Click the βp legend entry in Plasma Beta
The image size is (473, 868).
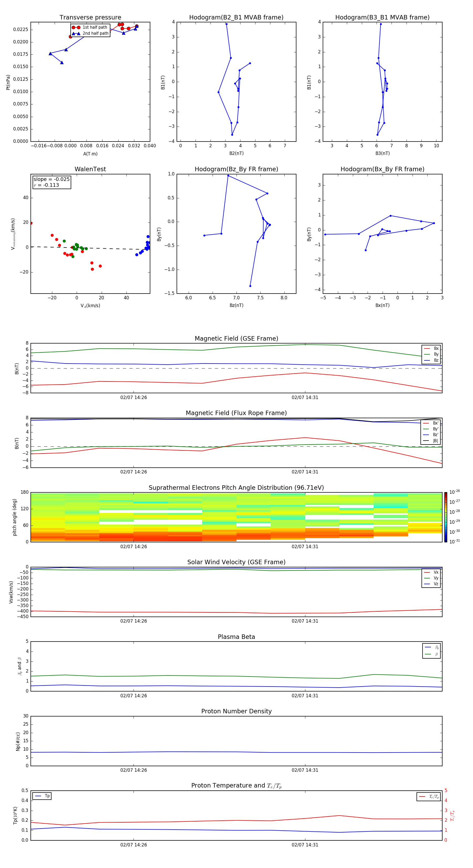[x=431, y=648]
